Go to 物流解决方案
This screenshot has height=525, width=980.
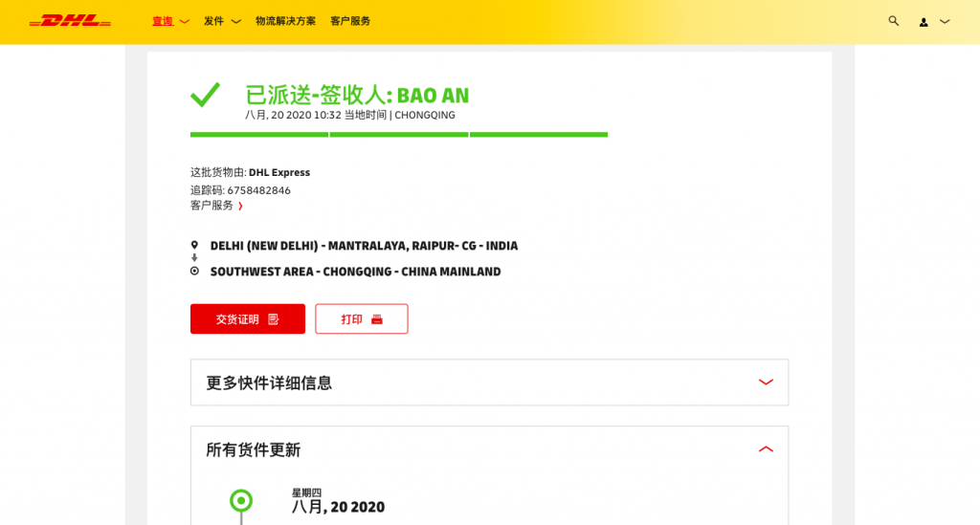[285, 21]
